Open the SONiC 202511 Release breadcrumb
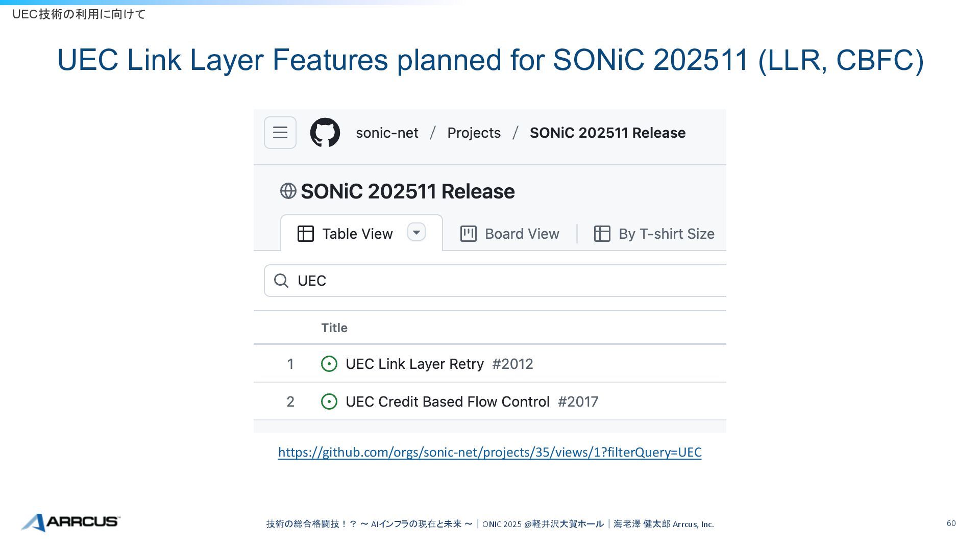This screenshot has height=551, width=980. click(x=607, y=133)
